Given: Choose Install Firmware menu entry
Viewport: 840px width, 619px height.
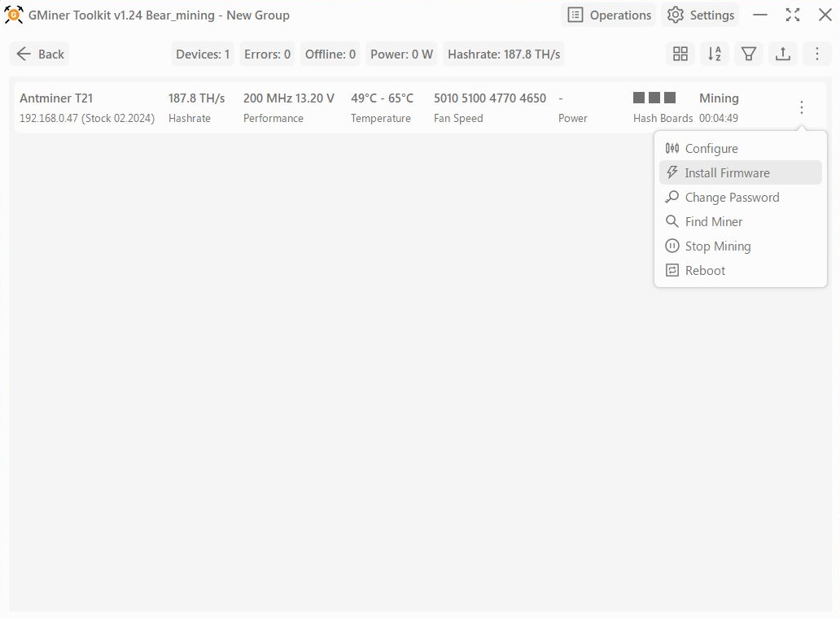Looking at the screenshot, I should (741, 173).
